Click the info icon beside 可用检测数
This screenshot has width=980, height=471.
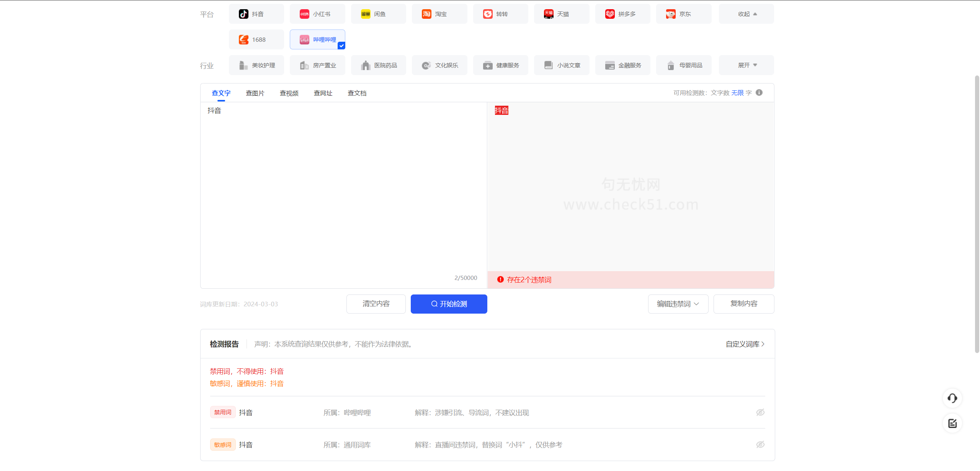click(x=759, y=93)
